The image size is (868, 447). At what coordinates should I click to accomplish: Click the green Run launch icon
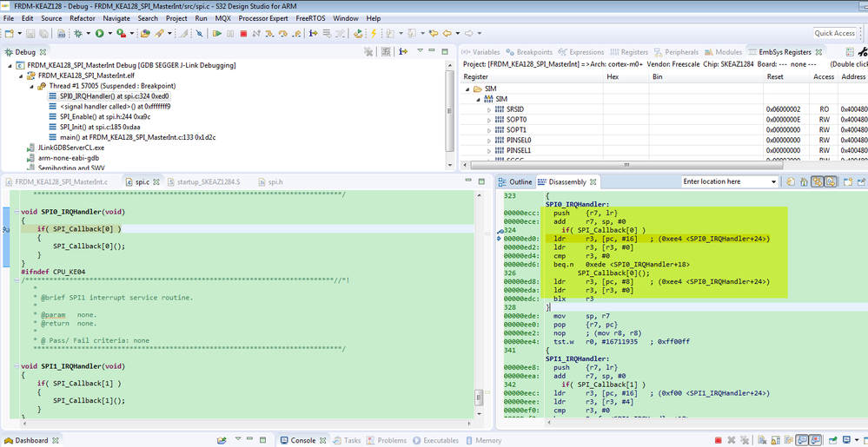click(x=100, y=34)
